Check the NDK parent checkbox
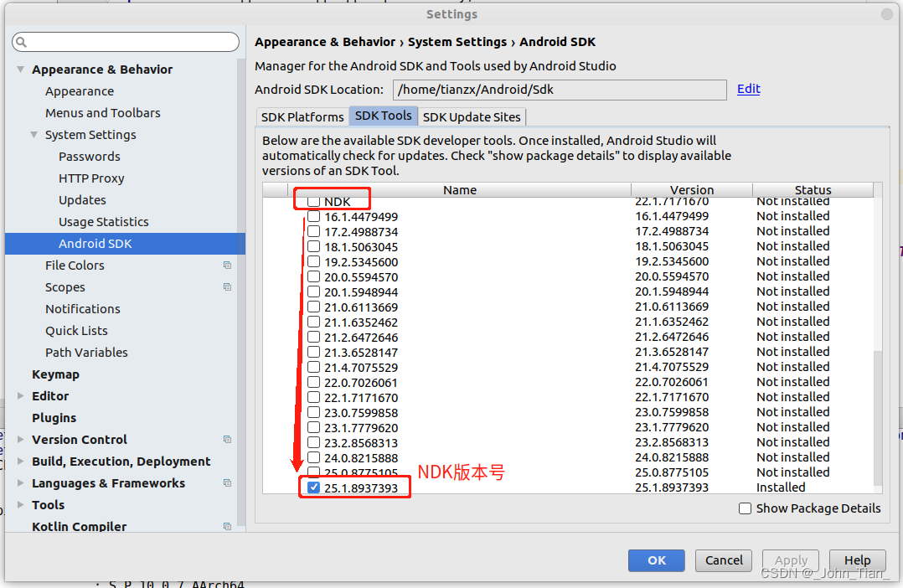 tap(313, 202)
